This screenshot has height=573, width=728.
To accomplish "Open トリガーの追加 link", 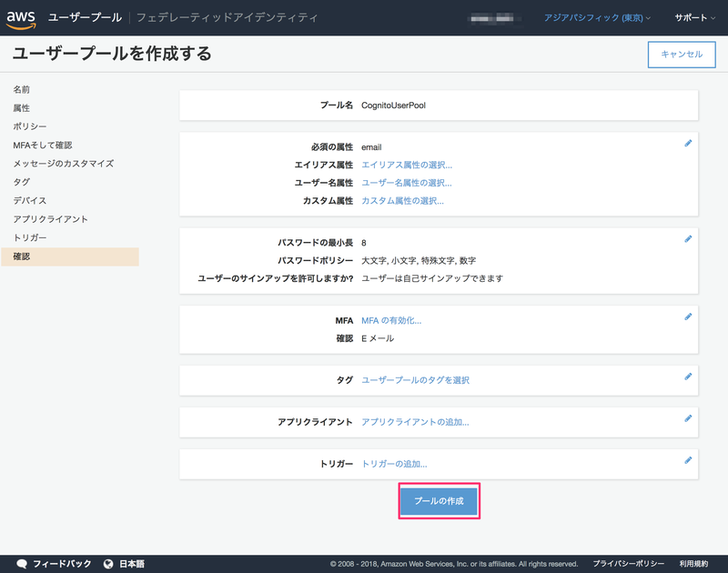I will coord(394,464).
